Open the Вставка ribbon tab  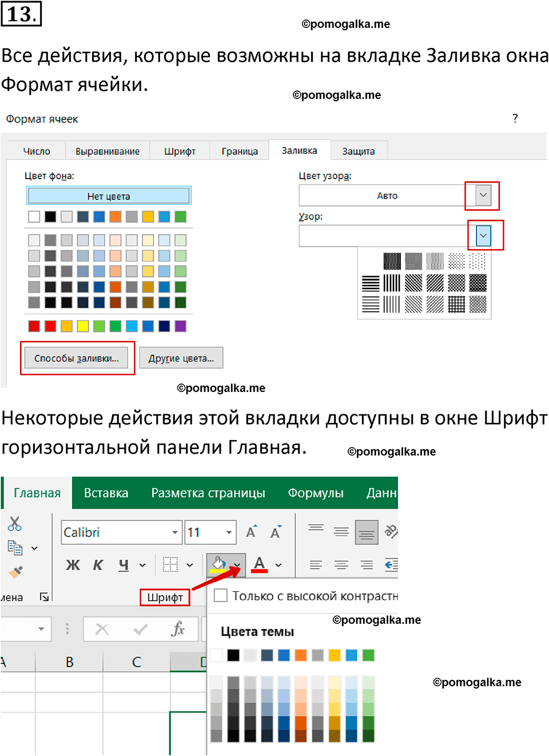106,493
